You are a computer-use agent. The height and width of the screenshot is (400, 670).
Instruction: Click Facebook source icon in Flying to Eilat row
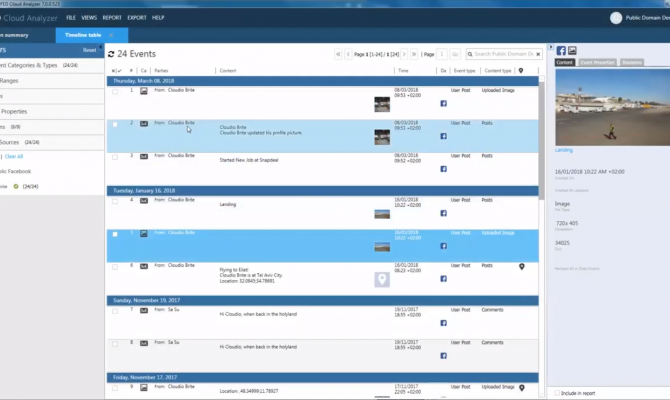tap(444, 279)
